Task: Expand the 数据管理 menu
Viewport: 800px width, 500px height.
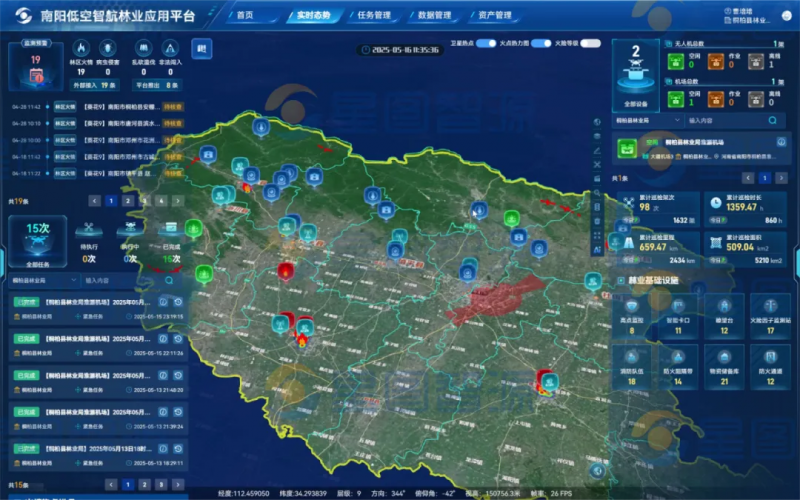Action: (433, 16)
